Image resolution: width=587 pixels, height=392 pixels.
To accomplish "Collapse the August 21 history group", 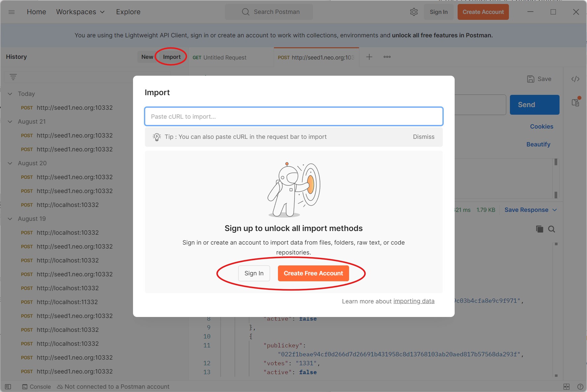I will 10,122.
